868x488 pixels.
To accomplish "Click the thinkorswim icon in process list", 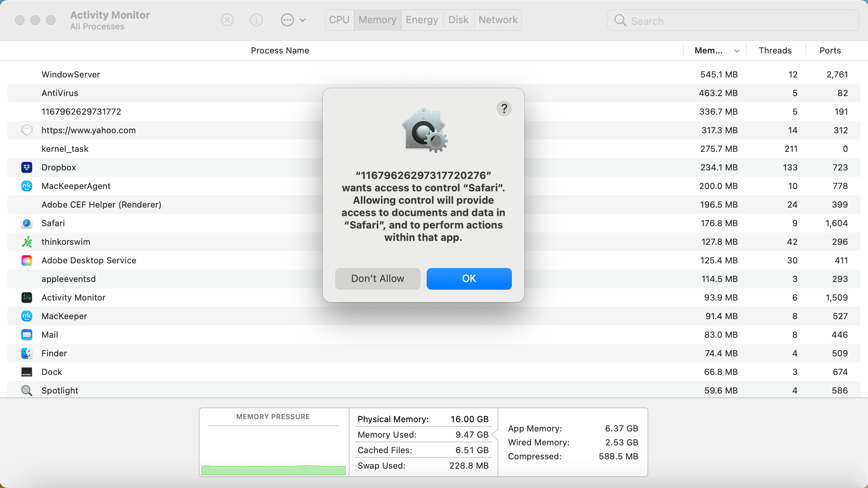I will pos(27,241).
